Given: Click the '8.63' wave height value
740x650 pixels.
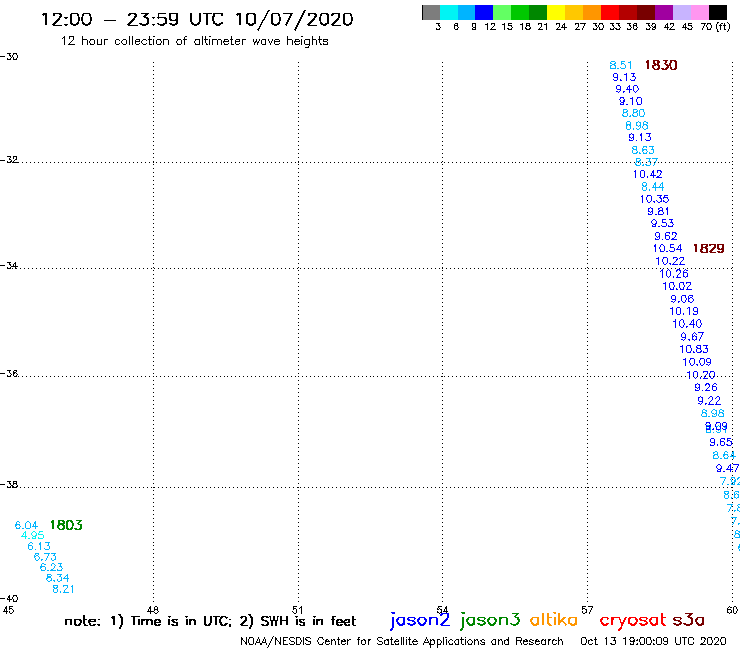Looking at the screenshot, I should point(643,150).
